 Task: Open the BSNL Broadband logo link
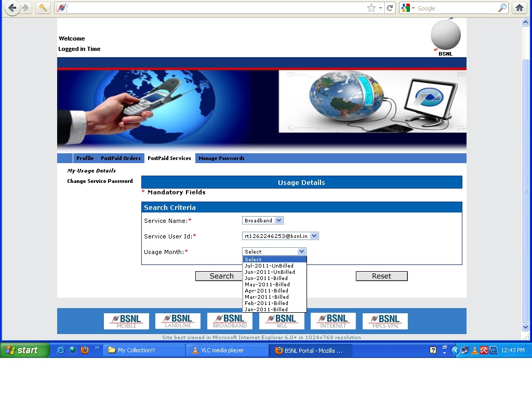(x=230, y=321)
